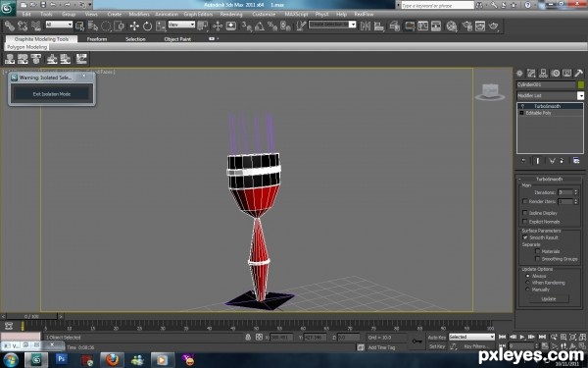Click the Unlink Selection tool
This screenshot has width=588, height=368.
[23, 26]
